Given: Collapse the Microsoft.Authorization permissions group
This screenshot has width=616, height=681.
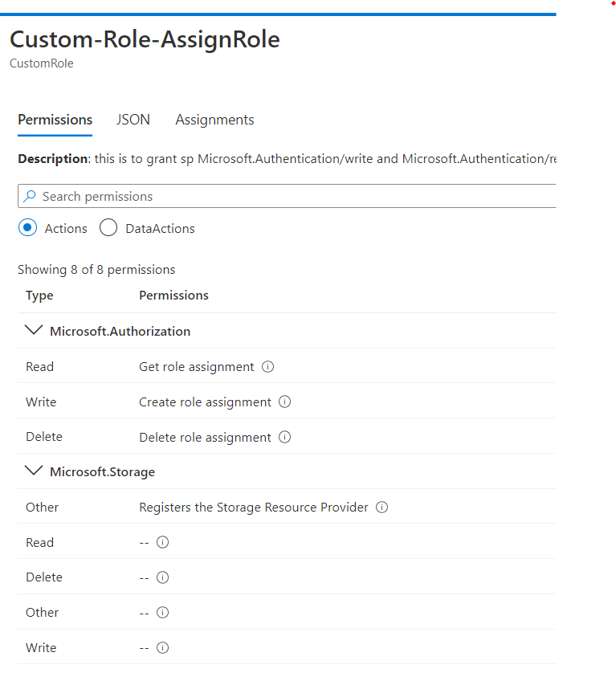Looking at the screenshot, I should tap(34, 329).
